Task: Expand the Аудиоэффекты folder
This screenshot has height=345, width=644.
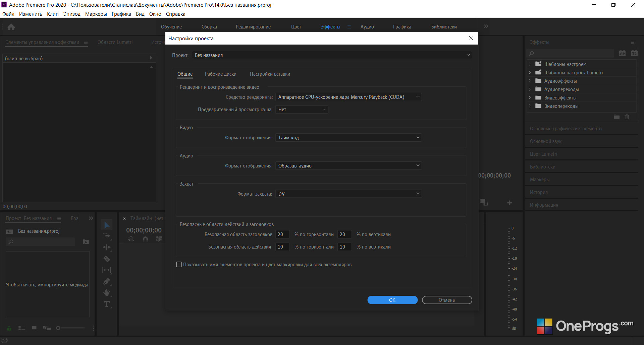Action: click(530, 81)
